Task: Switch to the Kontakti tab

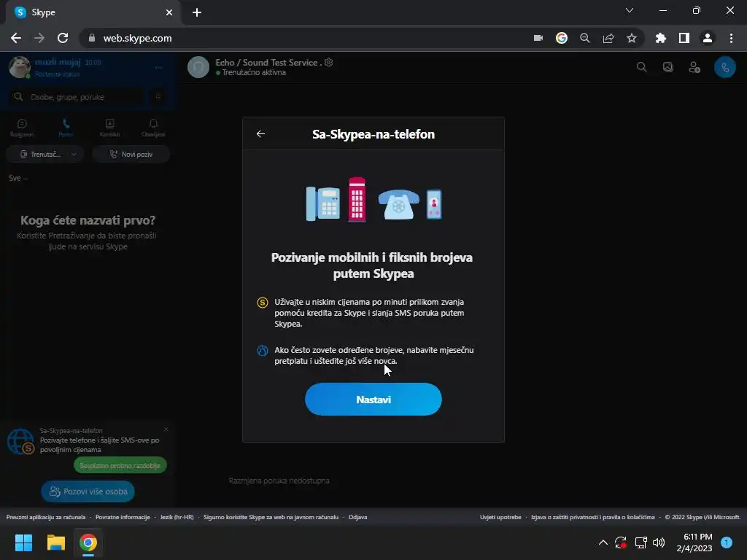Action: pos(109,128)
